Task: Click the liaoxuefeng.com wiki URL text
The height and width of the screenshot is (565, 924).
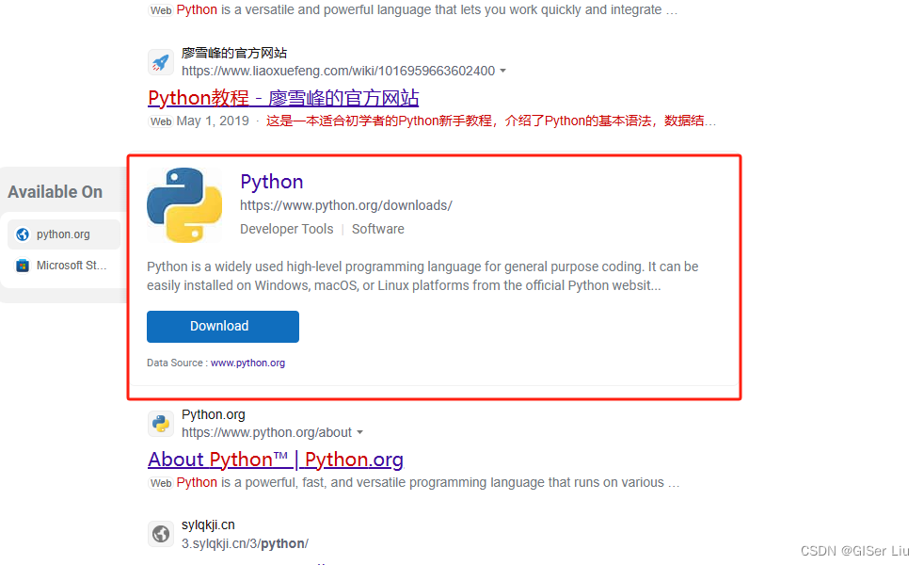Action: [x=338, y=71]
